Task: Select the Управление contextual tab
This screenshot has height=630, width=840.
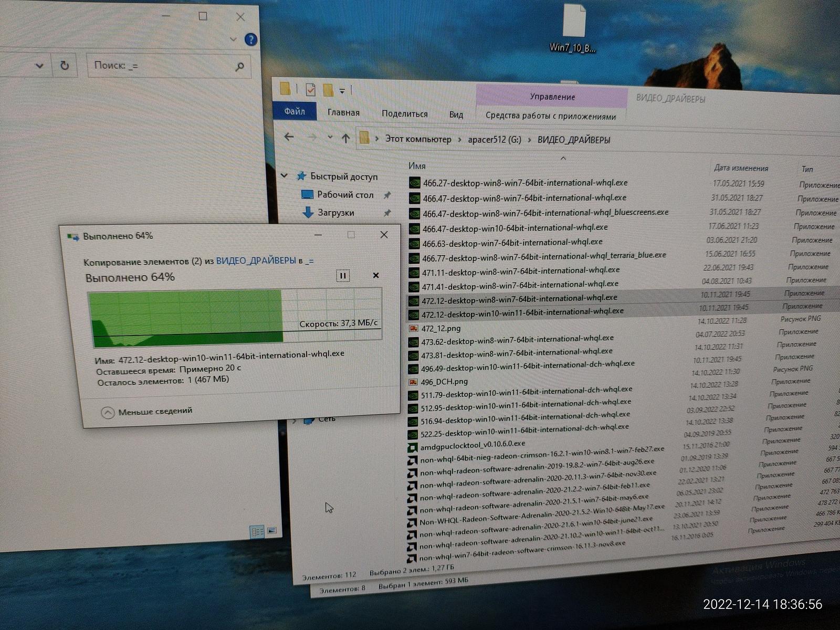Action: [552, 97]
